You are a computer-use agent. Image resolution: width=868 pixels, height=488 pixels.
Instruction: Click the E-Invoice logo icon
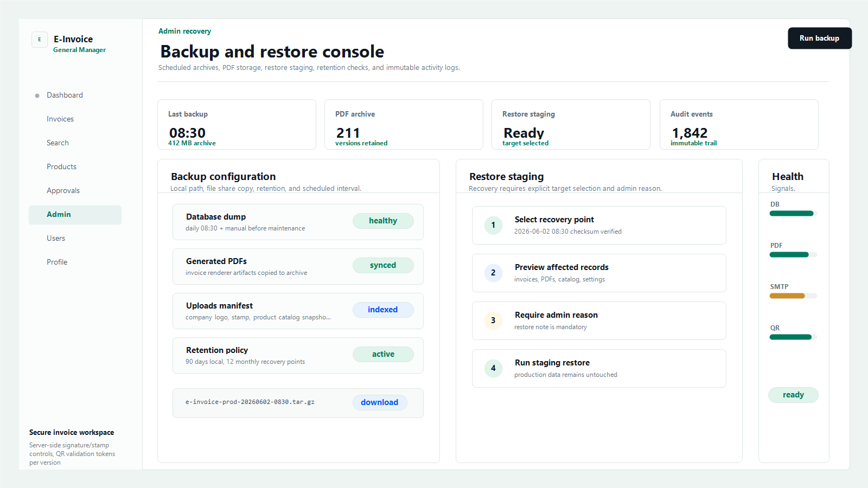point(40,40)
